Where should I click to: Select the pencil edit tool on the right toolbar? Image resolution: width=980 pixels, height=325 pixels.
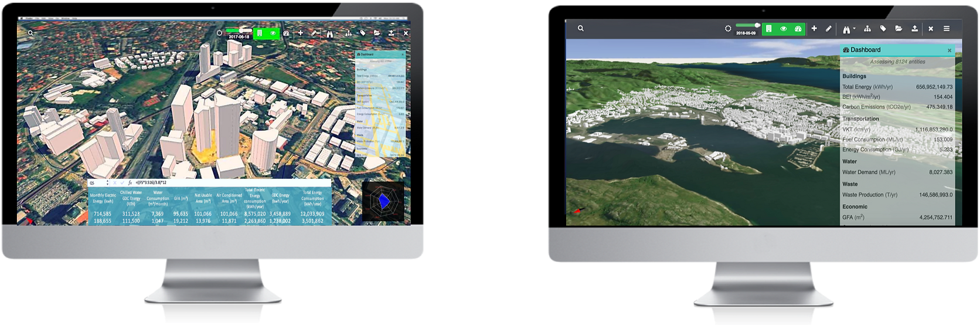pos(828,28)
